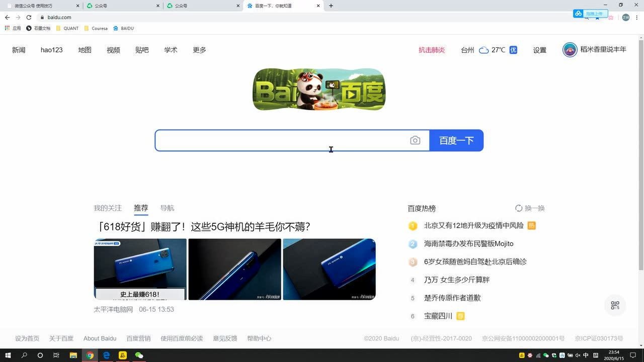Open Edge browser from taskbar

[107, 355]
